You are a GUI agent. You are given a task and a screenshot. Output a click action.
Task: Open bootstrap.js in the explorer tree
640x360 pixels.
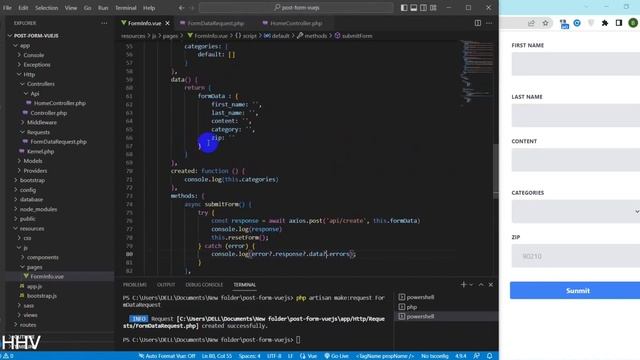click(x=42, y=296)
